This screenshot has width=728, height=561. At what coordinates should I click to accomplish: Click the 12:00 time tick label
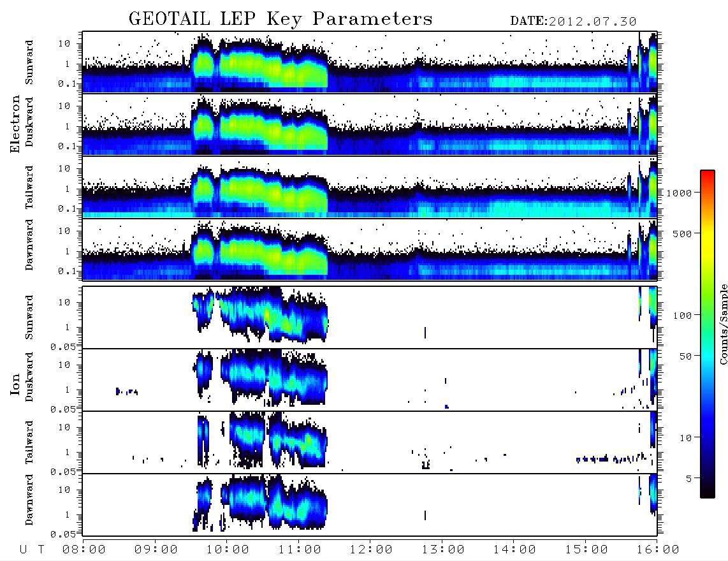[371, 550]
